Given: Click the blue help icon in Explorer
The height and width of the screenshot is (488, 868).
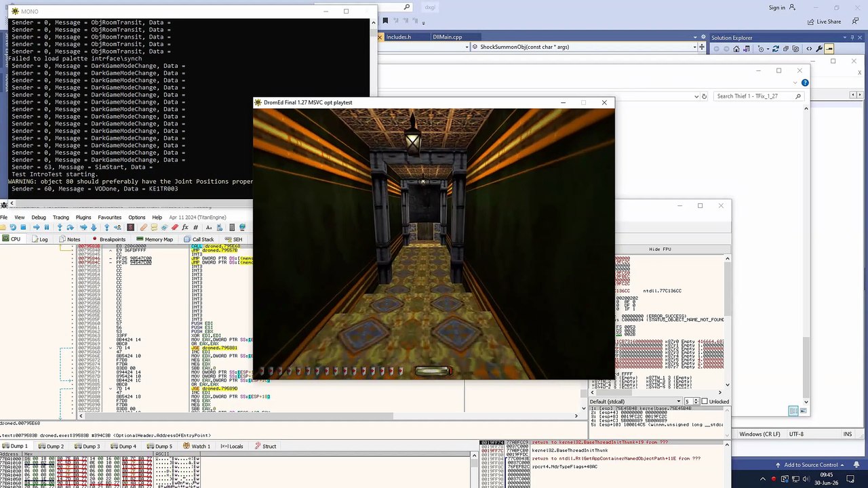Looking at the screenshot, I should [805, 83].
